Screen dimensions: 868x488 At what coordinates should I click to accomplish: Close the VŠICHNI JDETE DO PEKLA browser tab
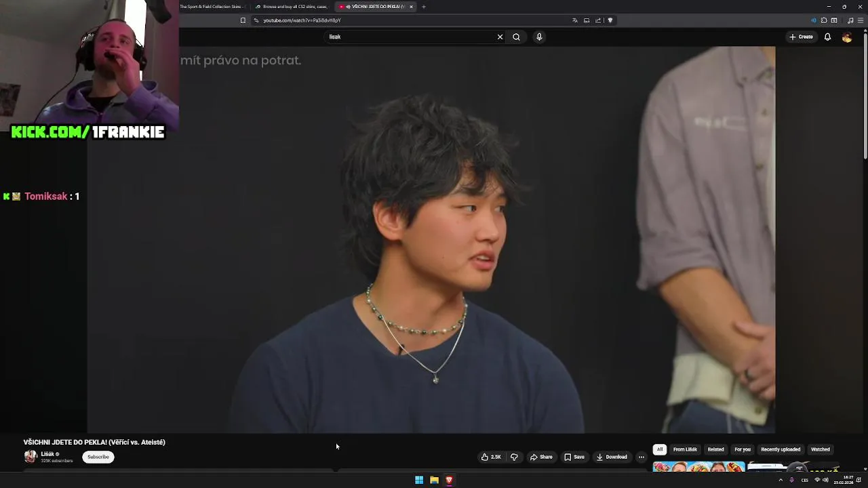tap(411, 7)
